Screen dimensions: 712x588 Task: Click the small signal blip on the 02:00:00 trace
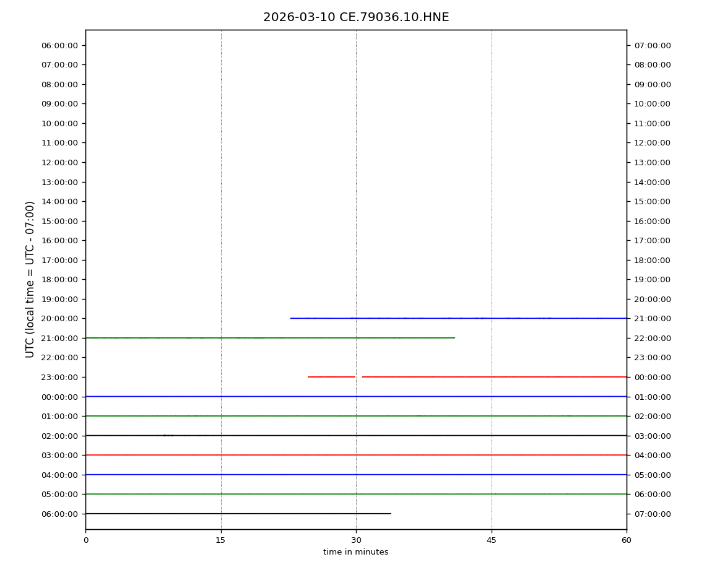coord(165,435)
